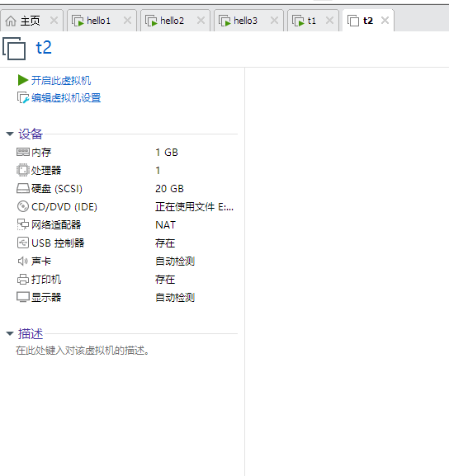Click the processor count value 1
449x476 pixels.
pos(158,170)
